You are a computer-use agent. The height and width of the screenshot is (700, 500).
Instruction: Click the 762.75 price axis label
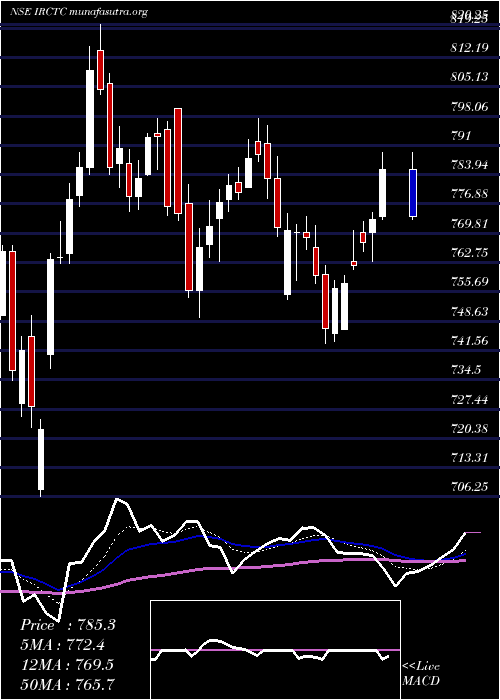coord(470,253)
